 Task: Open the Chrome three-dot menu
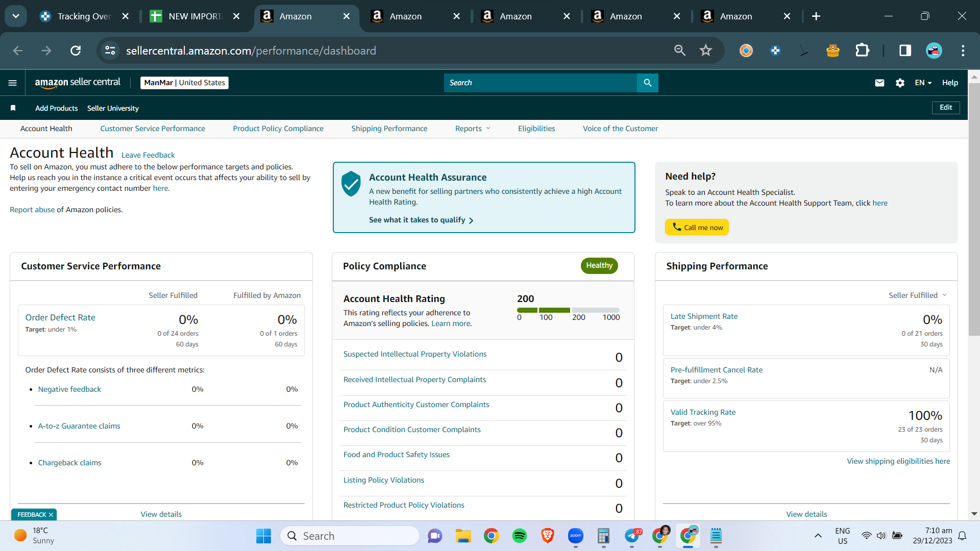click(x=963, y=51)
